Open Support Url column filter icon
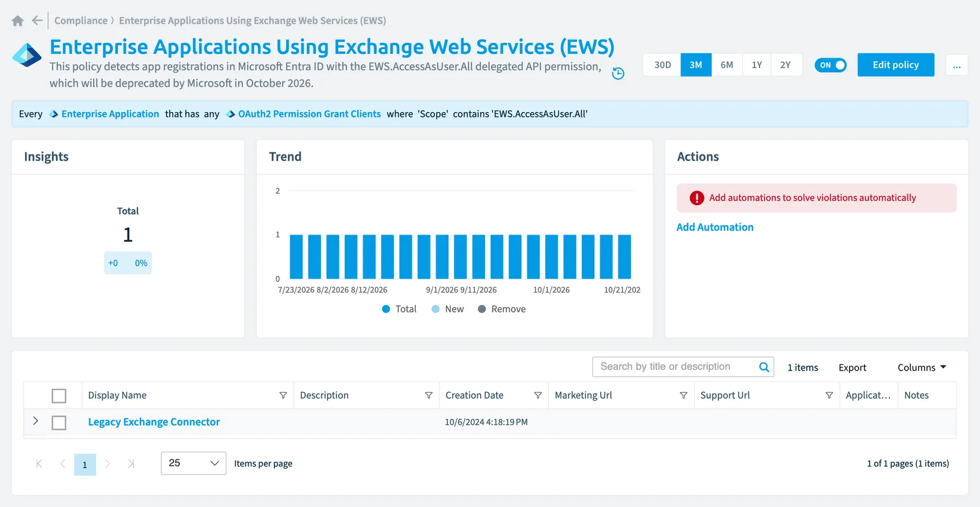Image resolution: width=980 pixels, height=507 pixels. pyautogui.click(x=829, y=396)
